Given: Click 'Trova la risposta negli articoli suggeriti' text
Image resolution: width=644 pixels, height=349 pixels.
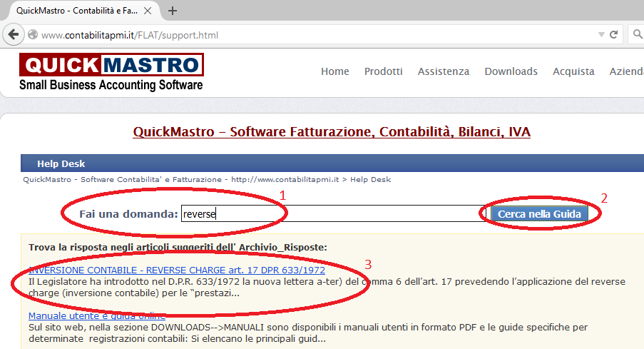Looking at the screenshot, I should click(x=178, y=248).
